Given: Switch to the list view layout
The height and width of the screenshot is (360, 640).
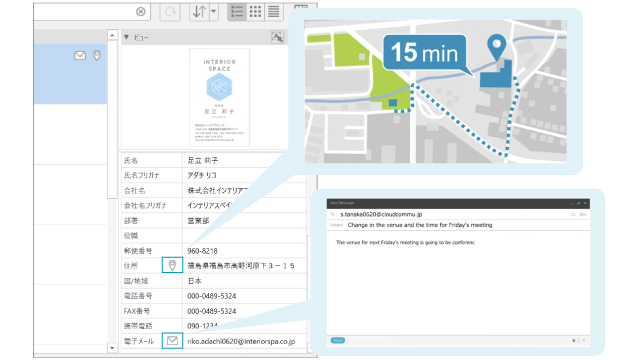Looking at the screenshot, I should 237,12.
